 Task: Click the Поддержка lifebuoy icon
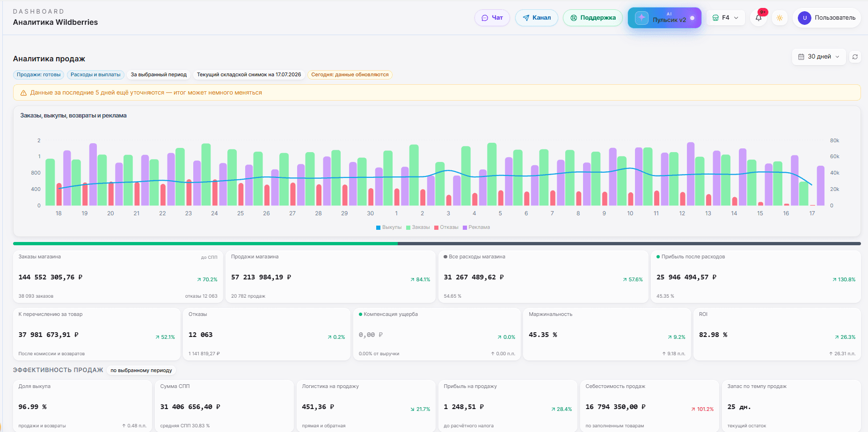[x=574, y=18]
